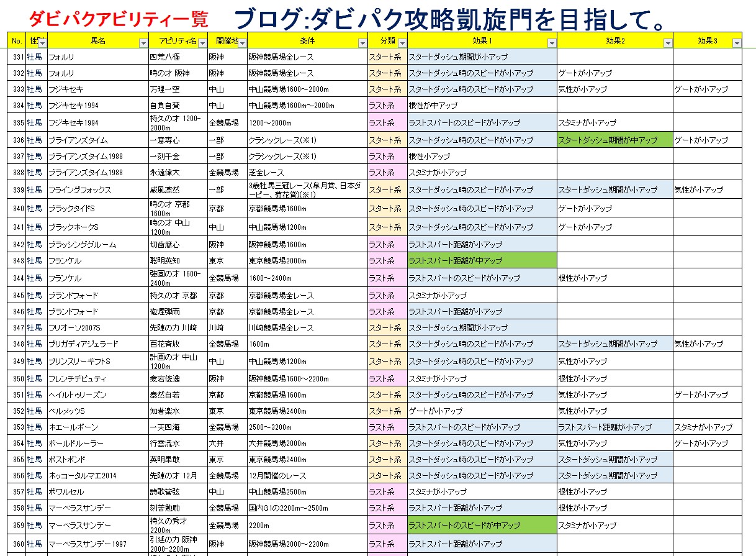The image size is (756, 556).
Task: Select the ability cell 泰然自若
Action: coord(178,394)
